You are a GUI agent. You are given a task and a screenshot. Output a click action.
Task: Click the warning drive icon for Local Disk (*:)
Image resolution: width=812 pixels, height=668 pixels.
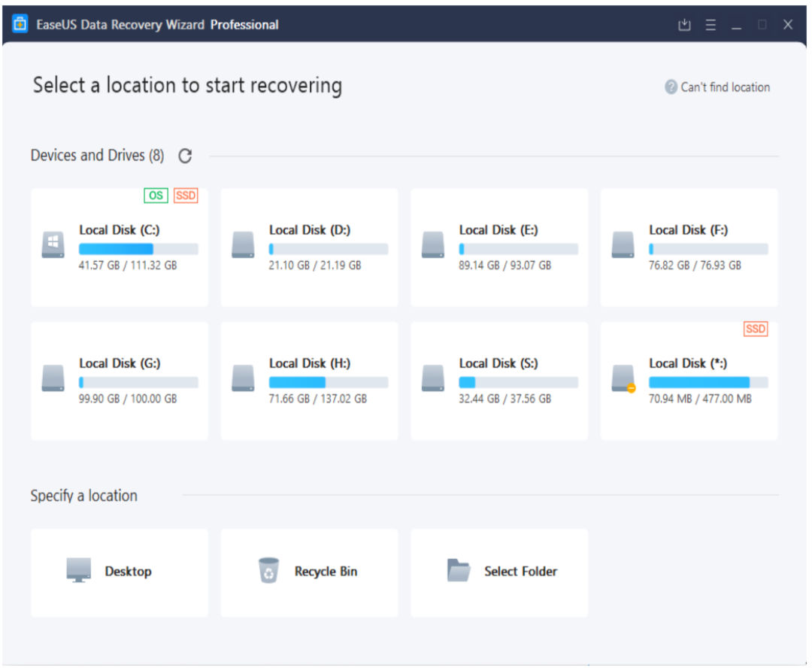(x=623, y=379)
